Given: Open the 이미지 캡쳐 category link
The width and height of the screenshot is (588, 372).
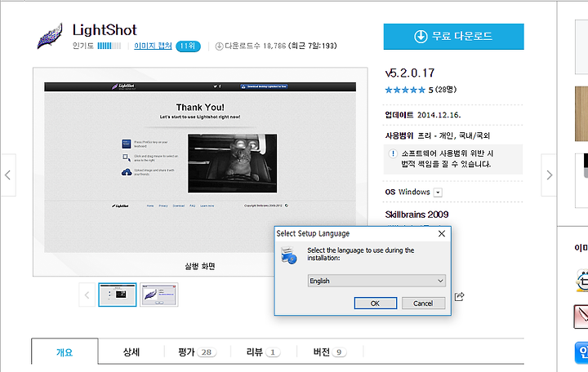Looking at the screenshot, I should [153, 46].
